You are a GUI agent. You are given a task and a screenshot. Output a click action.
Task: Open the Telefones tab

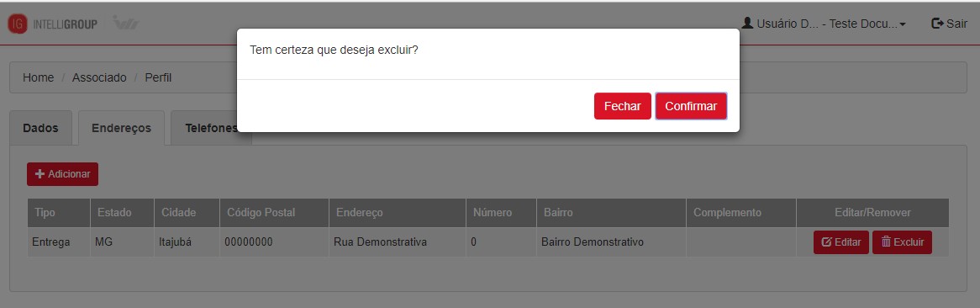tap(211, 128)
